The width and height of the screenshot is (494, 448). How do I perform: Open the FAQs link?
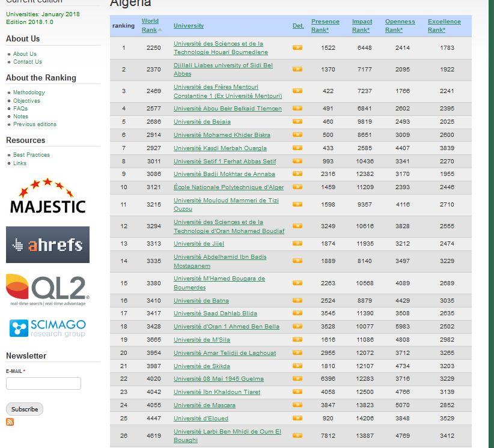(20, 108)
